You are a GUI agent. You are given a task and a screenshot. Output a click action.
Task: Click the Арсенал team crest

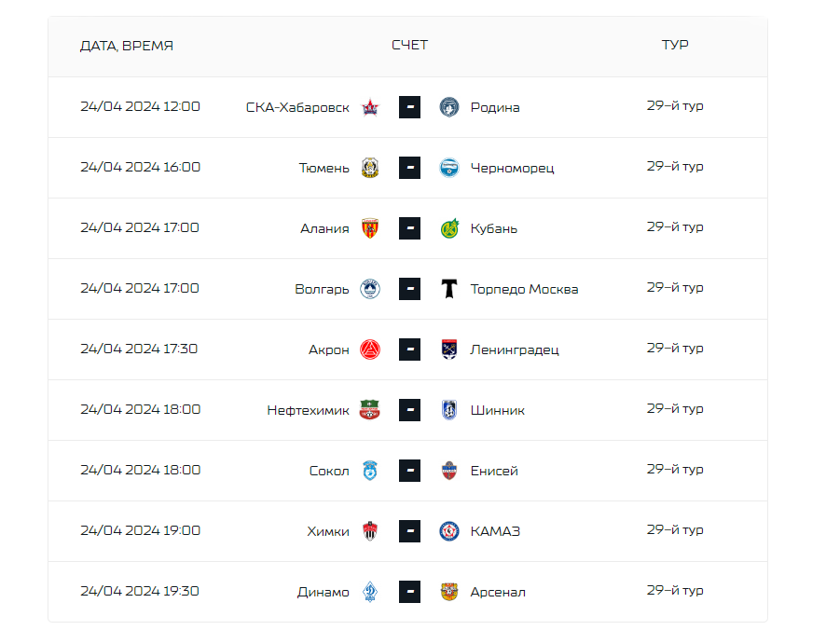[x=449, y=592]
